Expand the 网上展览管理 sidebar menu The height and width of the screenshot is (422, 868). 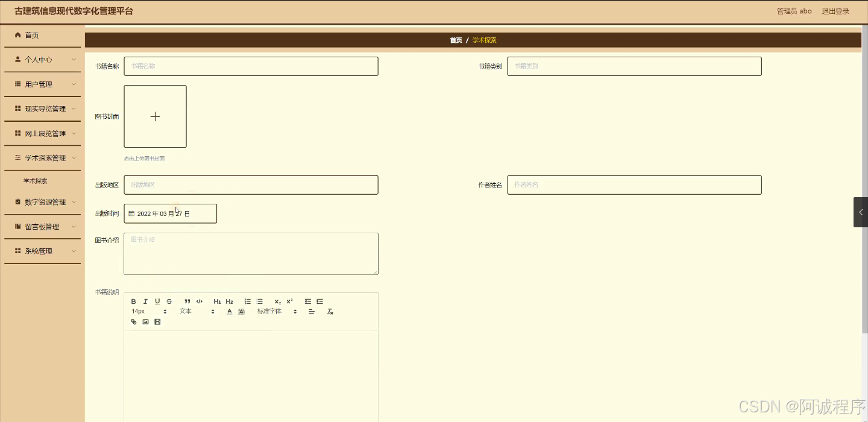42,134
